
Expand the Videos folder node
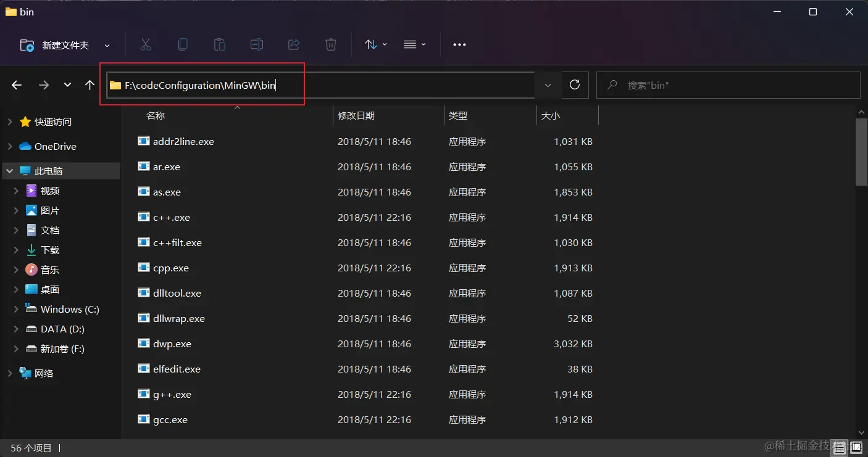click(17, 191)
